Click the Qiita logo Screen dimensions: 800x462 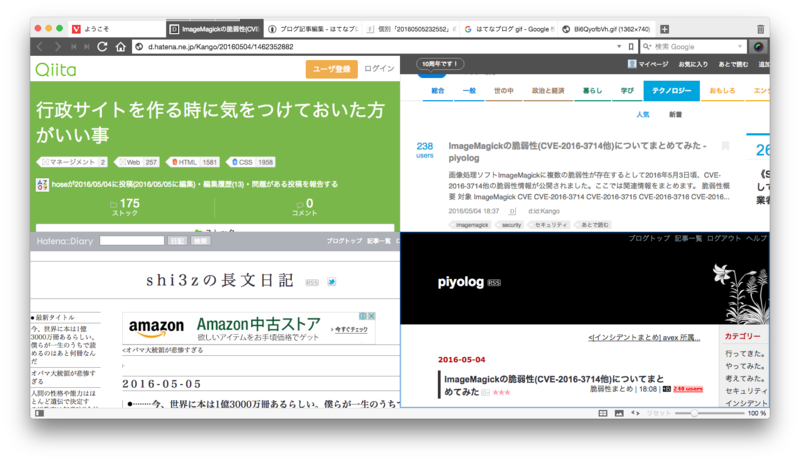56,69
